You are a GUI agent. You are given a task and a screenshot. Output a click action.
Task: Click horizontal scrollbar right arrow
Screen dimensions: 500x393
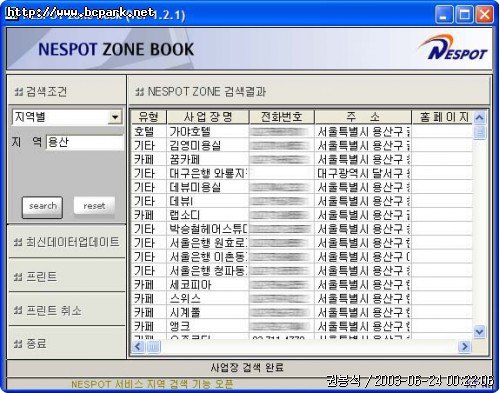[x=464, y=347]
